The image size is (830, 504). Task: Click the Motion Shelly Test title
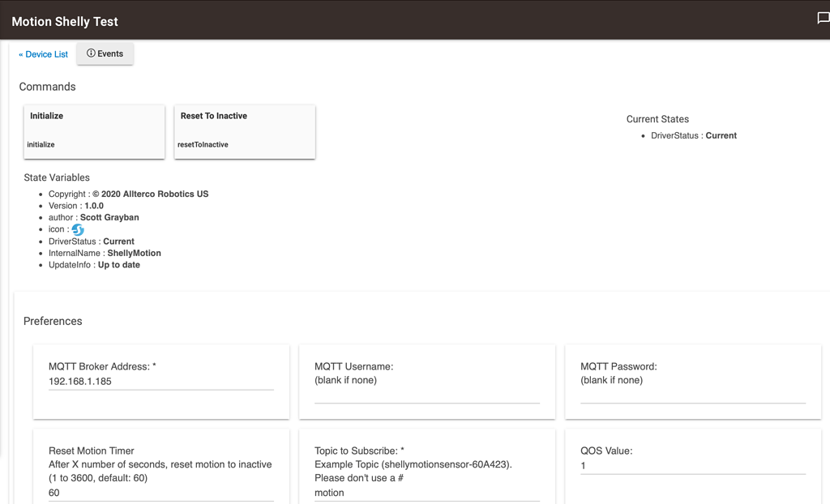(64, 22)
